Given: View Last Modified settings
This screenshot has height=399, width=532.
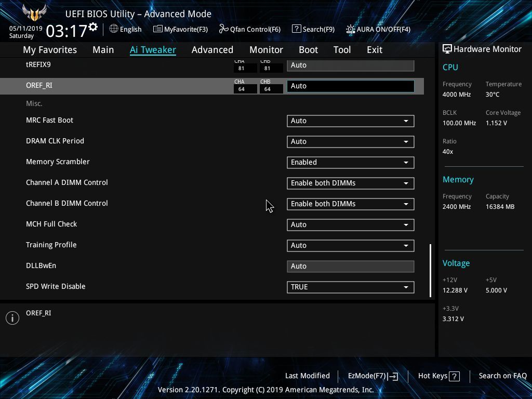Looking at the screenshot, I should point(308,376).
